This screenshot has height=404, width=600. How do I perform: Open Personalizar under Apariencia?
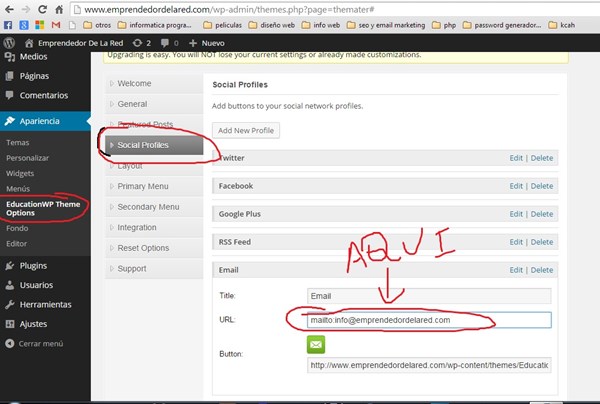pyautogui.click(x=28, y=158)
